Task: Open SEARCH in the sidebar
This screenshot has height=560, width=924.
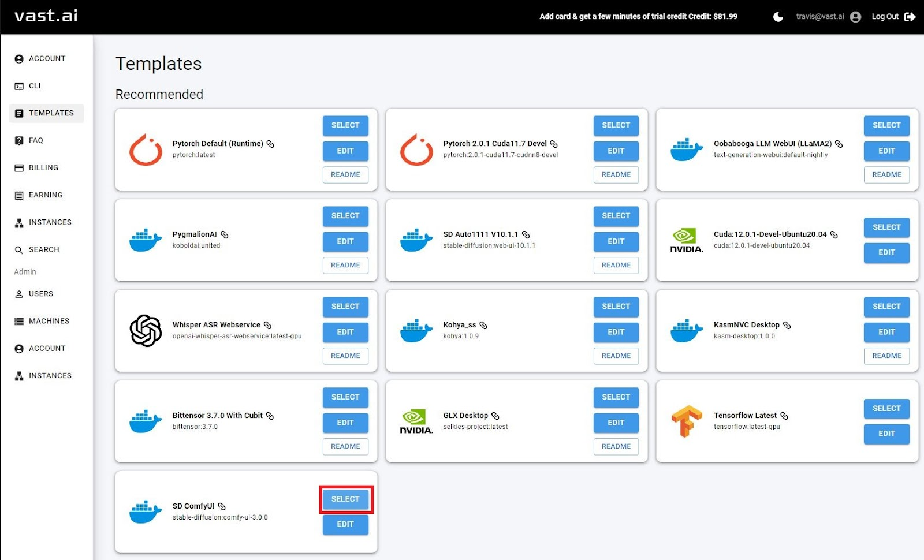Action: pos(47,250)
